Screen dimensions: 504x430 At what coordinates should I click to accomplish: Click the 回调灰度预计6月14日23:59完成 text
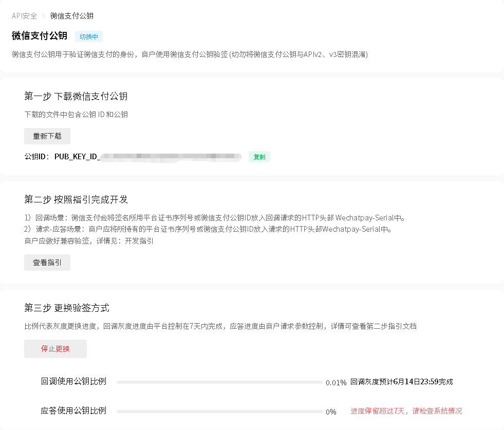(401, 382)
